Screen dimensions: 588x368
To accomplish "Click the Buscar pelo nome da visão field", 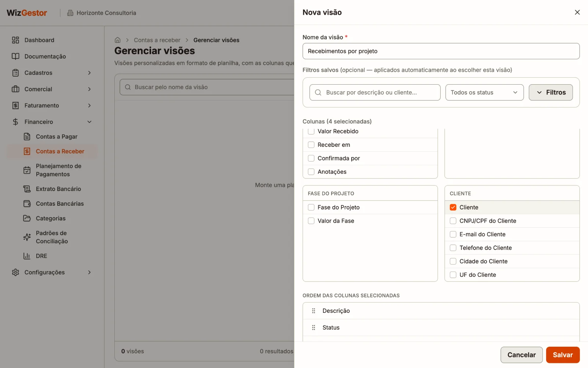I will coord(208,87).
